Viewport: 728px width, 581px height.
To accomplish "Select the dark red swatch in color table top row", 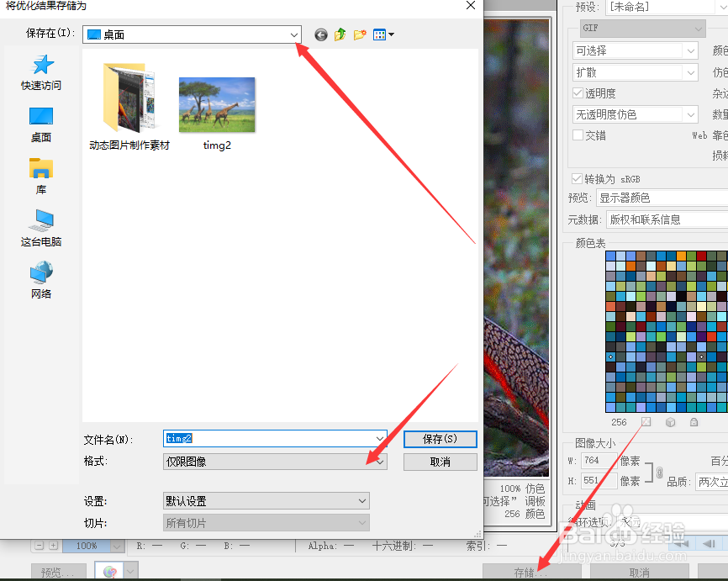I will [x=702, y=256].
